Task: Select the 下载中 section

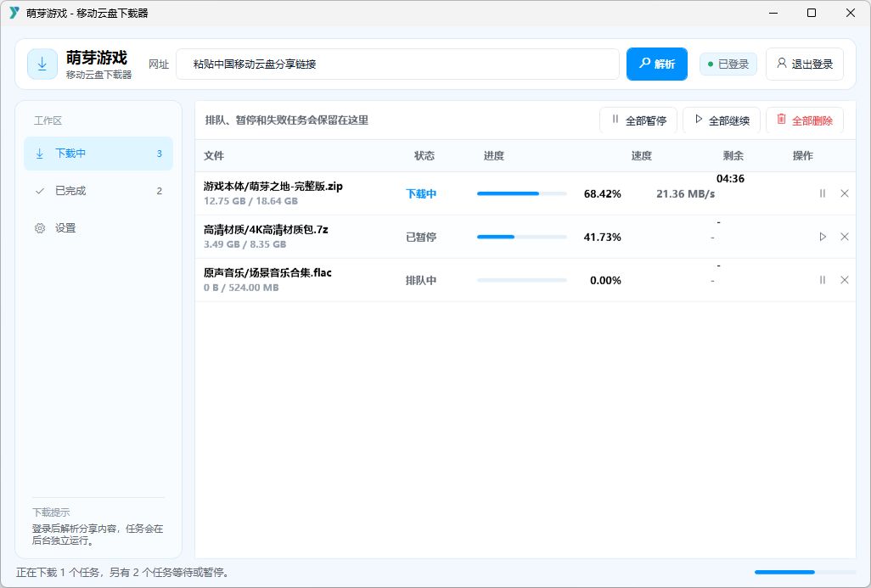Action: click(98, 154)
